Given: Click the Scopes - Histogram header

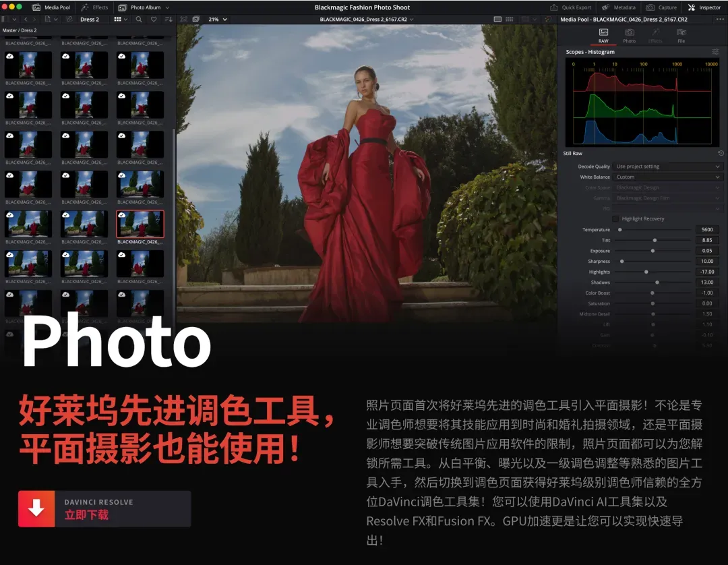Looking at the screenshot, I should click(590, 52).
